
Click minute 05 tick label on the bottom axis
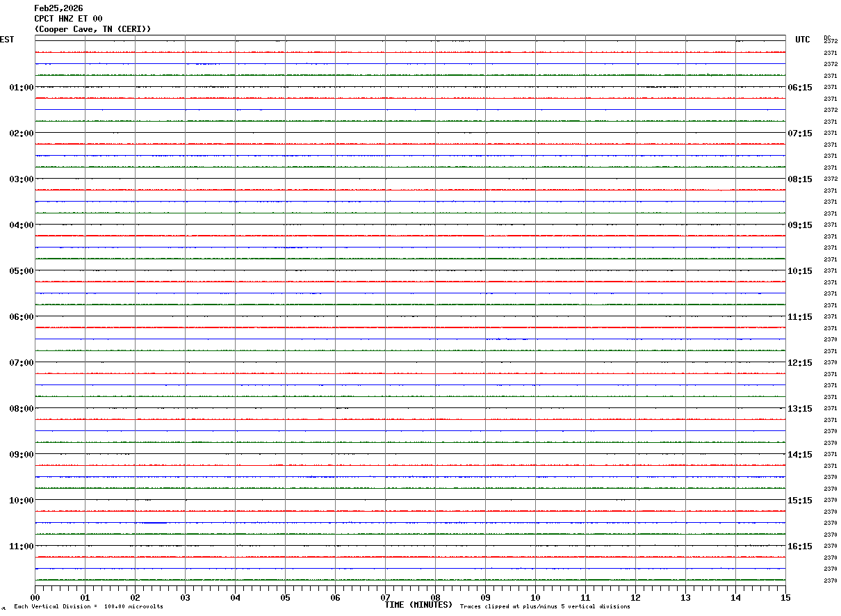pyautogui.click(x=285, y=597)
